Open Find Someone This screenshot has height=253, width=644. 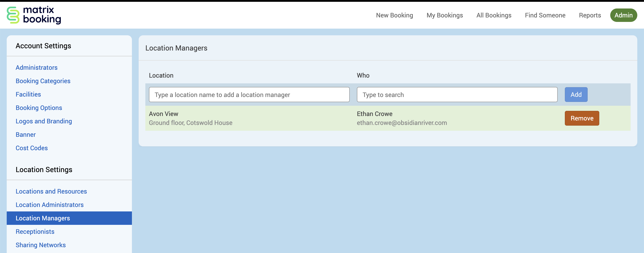(x=545, y=15)
